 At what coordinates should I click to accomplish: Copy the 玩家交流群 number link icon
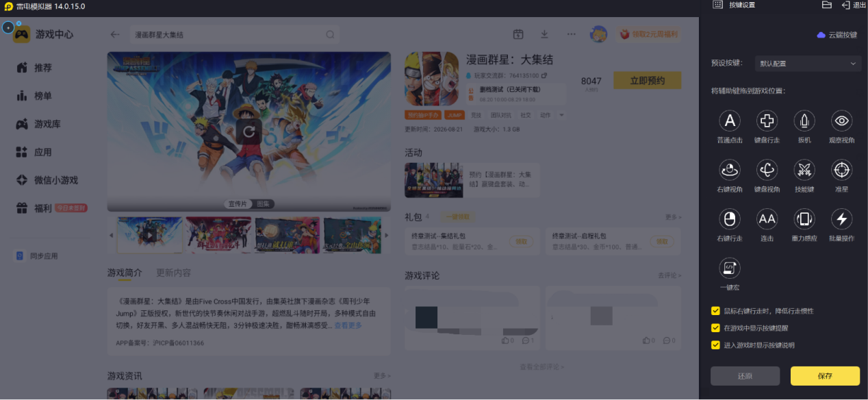click(544, 75)
